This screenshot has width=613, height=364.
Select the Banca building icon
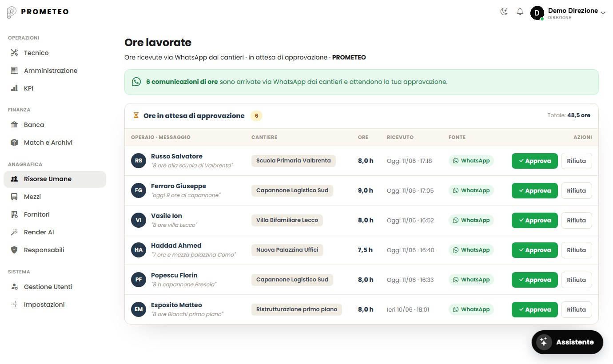[x=14, y=125]
